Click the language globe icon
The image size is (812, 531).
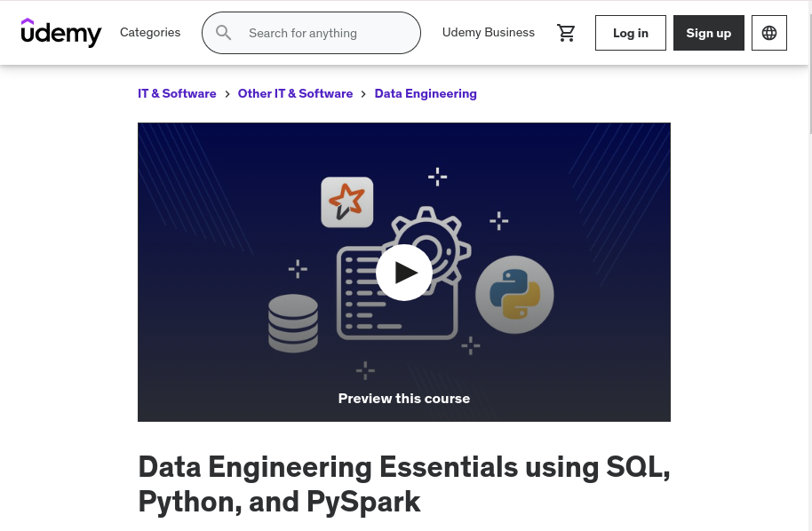pos(769,33)
